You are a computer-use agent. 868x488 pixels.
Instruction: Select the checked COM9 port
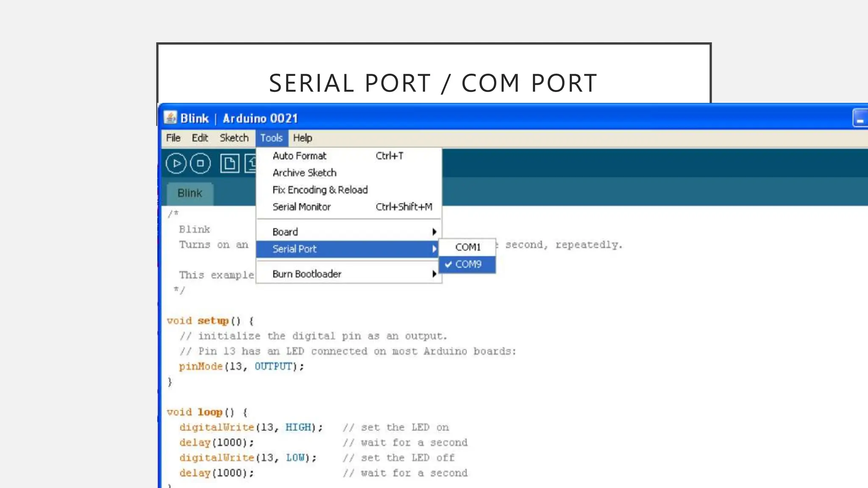click(467, 264)
